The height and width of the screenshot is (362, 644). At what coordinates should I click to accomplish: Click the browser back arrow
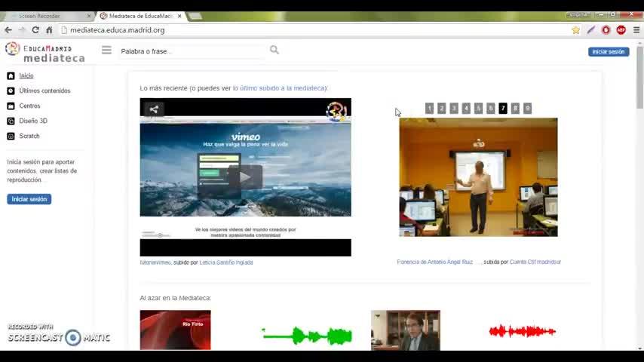click(8, 30)
